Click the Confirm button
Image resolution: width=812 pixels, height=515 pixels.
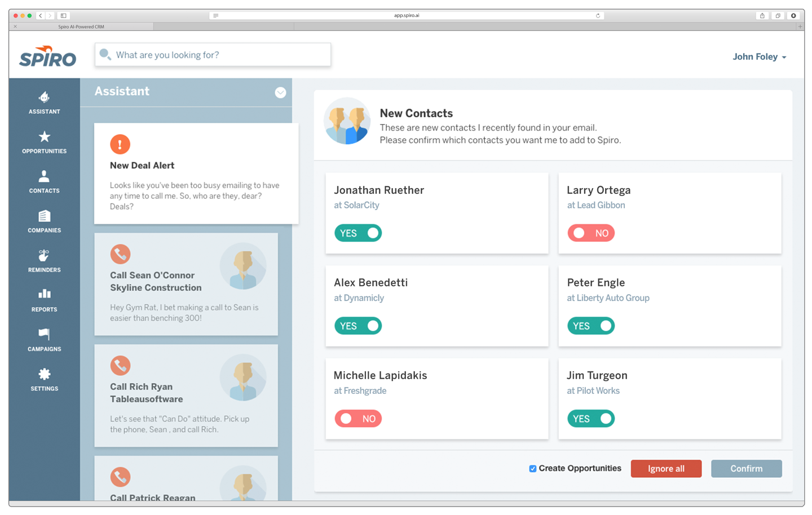coord(747,469)
